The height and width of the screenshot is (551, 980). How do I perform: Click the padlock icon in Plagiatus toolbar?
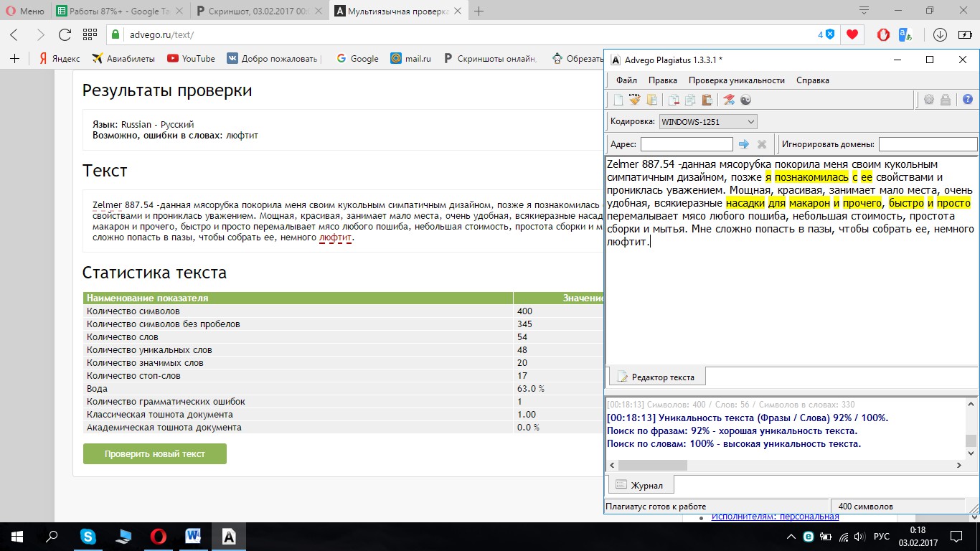(946, 100)
